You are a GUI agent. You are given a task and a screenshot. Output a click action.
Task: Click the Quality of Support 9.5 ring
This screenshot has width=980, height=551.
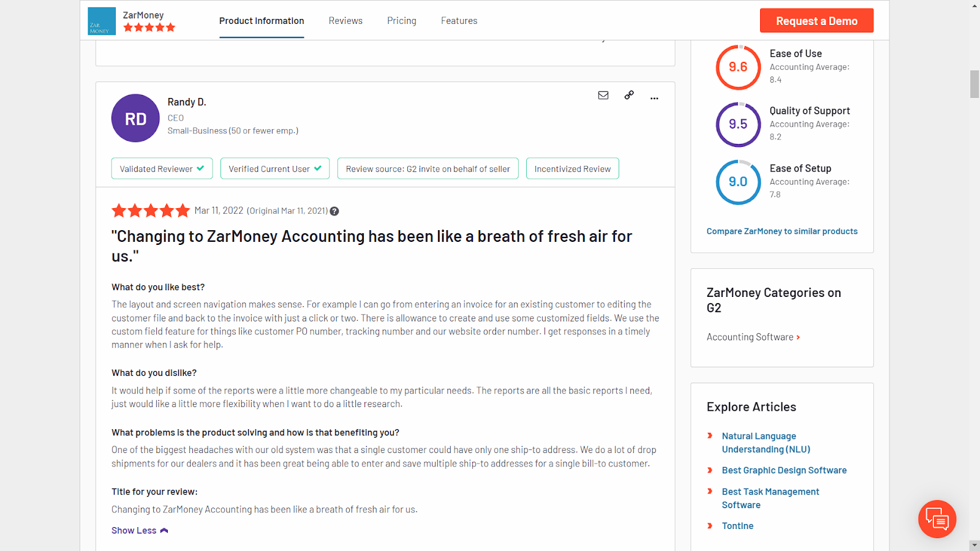(738, 124)
